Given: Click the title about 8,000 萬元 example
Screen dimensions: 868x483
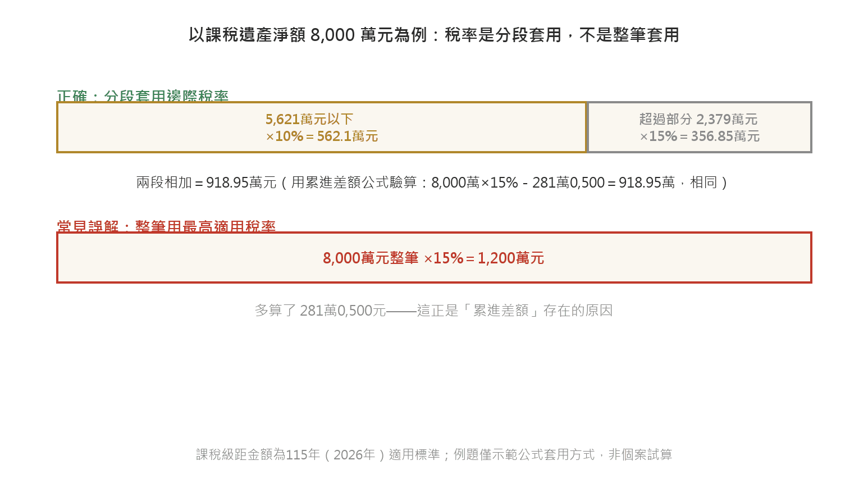Looking at the screenshot, I should point(433,35).
